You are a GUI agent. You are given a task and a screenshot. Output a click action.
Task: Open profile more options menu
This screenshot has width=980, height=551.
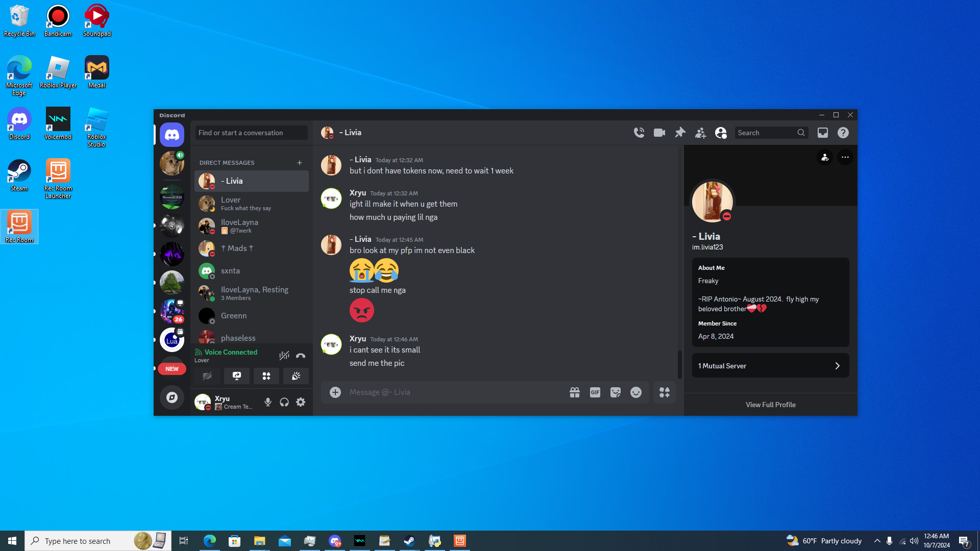[x=845, y=157]
